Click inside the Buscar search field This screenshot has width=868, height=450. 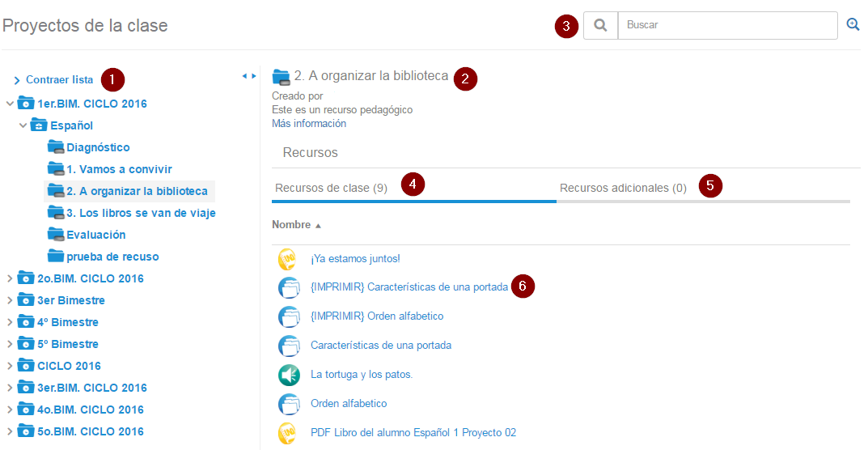[x=727, y=25]
